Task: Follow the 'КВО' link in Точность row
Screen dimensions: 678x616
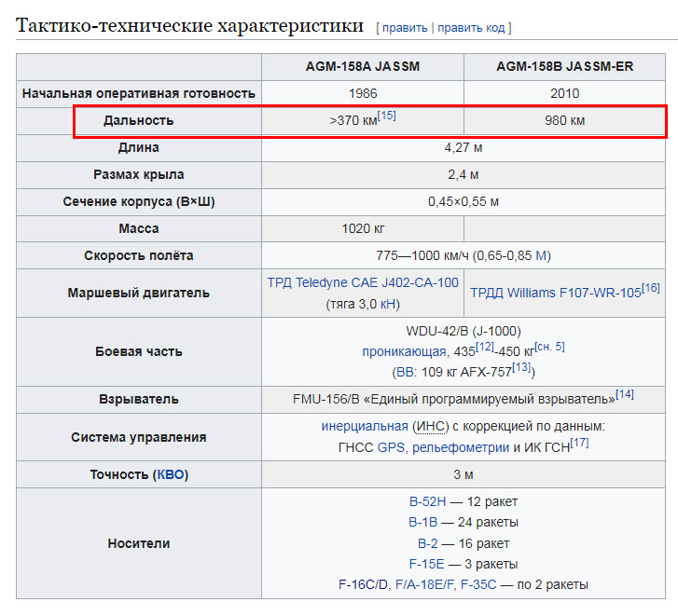Action: 171,474
